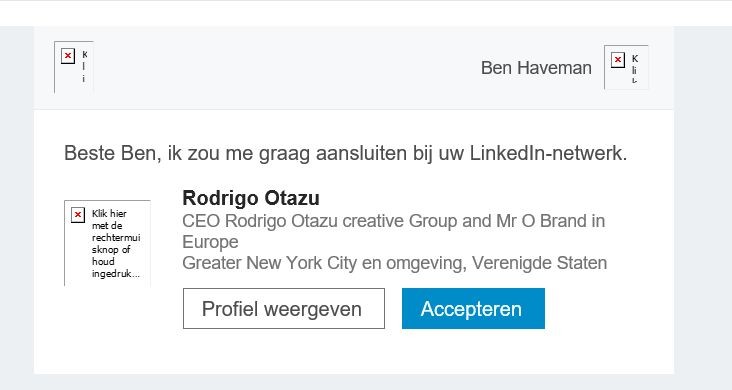This screenshot has width=732, height=390.
Task: Click Rodrigo Otazu's broken profile photo placeholder
Action: 107,243
